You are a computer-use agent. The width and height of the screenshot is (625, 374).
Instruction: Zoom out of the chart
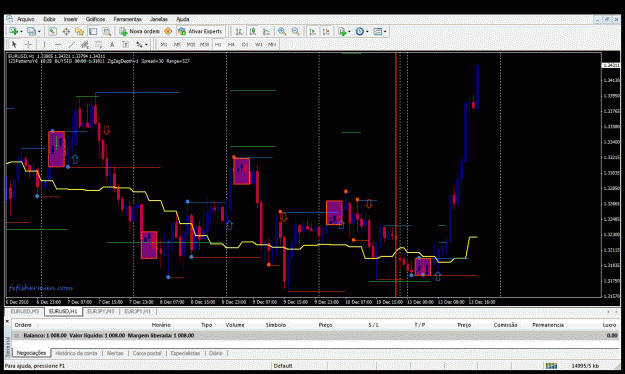(295, 31)
